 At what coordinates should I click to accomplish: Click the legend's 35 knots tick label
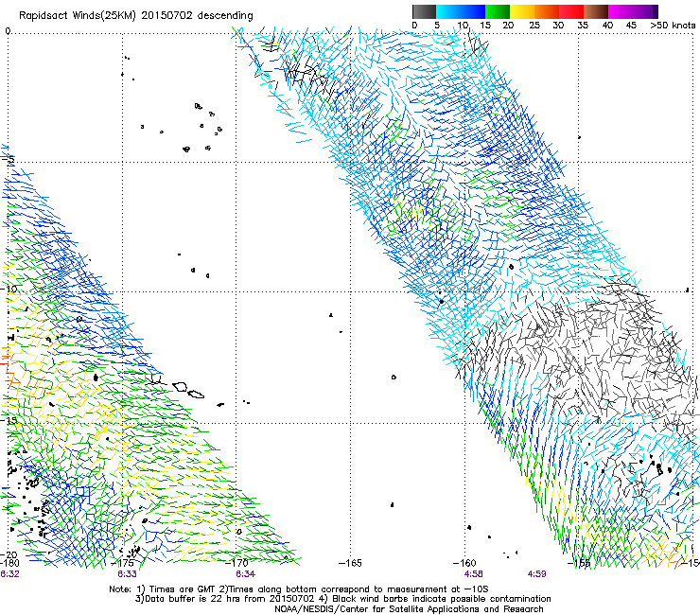point(583,25)
